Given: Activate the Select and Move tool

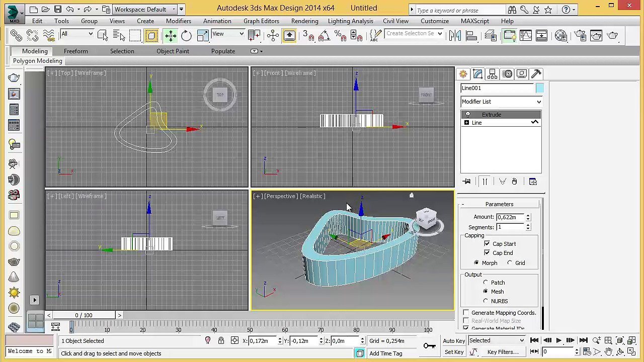Looking at the screenshot, I should pos(171,35).
